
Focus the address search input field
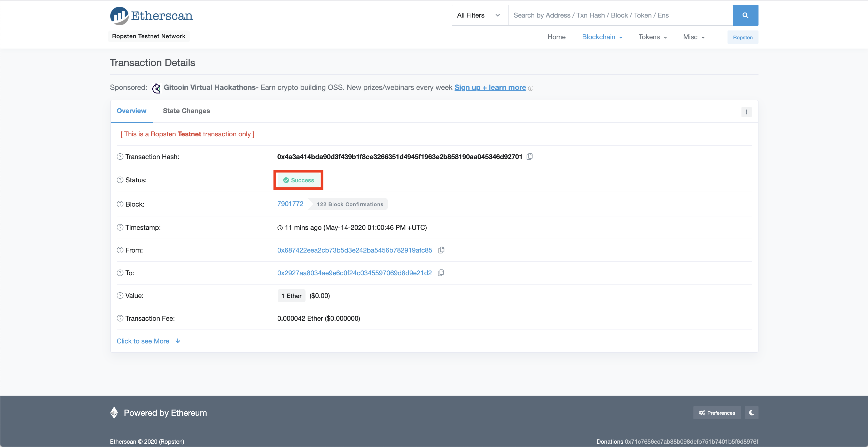coord(620,15)
